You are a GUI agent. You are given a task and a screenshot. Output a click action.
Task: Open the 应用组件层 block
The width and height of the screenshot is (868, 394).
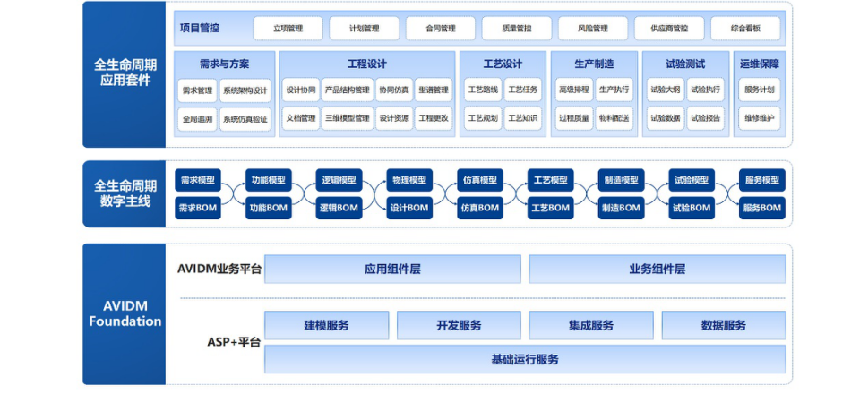[392, 269]
